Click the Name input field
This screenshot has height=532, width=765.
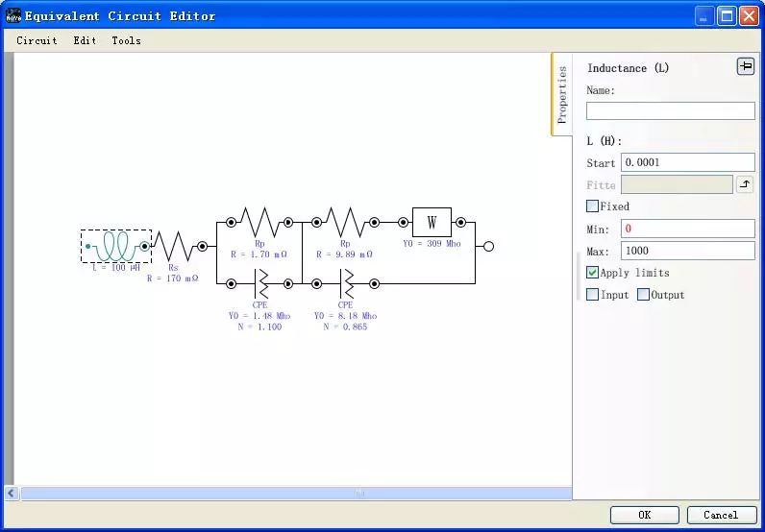(x=671, y=110)
